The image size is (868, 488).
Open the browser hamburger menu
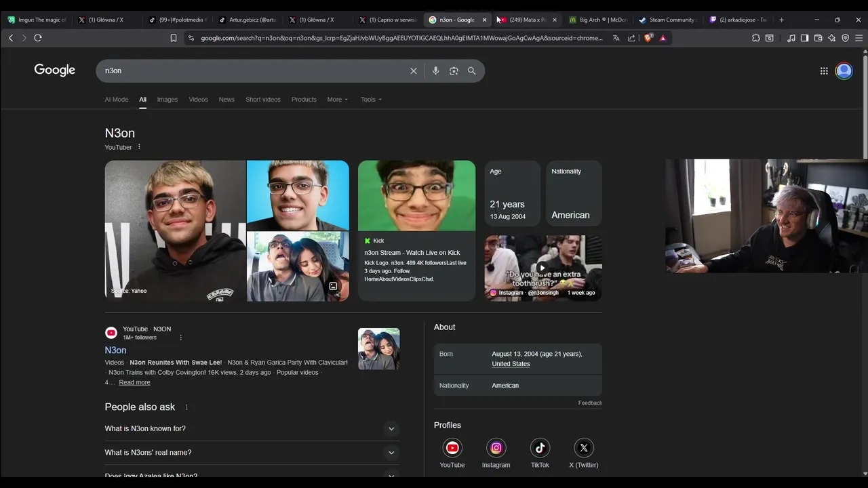tap(859, 38)
